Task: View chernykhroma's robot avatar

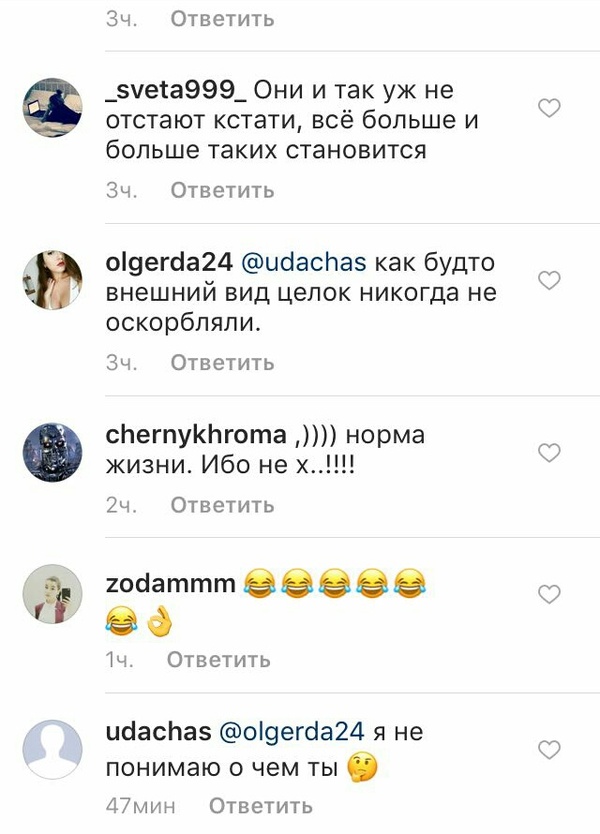Action: [52, 453]
